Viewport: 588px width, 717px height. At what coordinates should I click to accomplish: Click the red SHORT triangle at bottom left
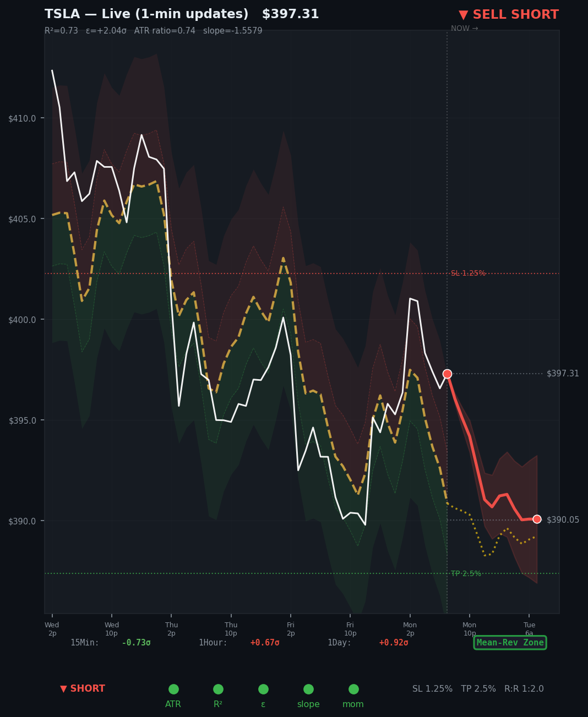click(64, 688)
